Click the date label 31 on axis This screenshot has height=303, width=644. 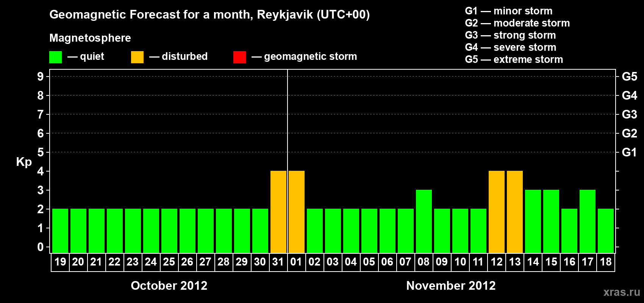pyautogui.click(x=278, y=262)
